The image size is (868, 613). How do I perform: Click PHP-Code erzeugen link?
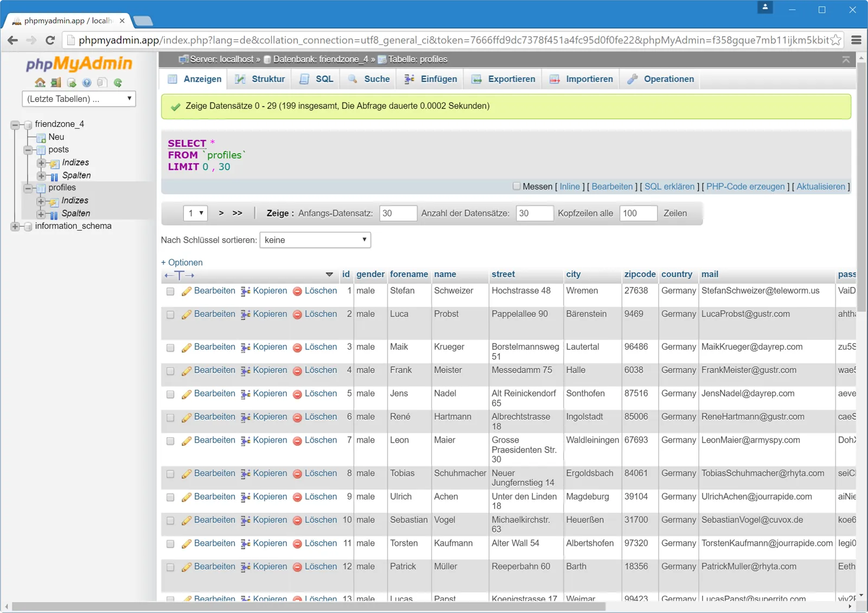click(745, 187)
